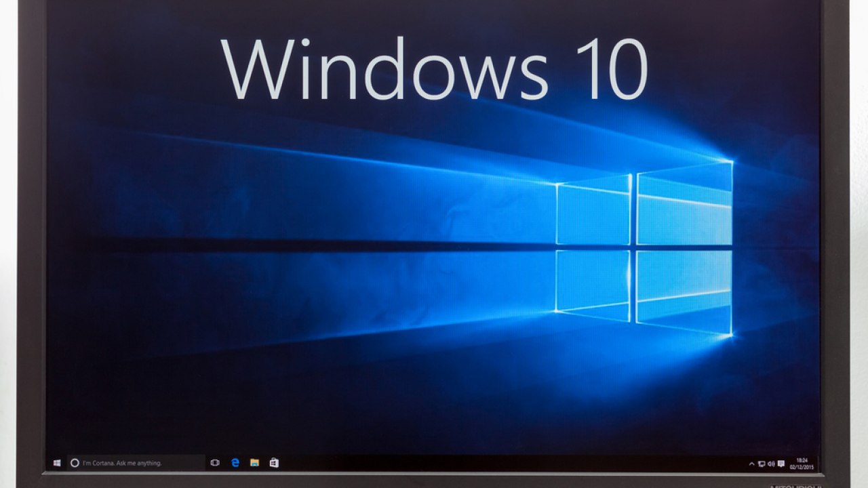Viewport: 868px width, 488px height.
Task: Launch Microsoft Edge from the taskbar
Action: point(235,463)
